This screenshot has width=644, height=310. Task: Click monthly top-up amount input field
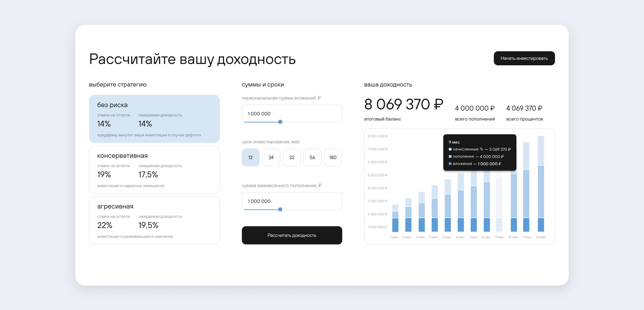point(292,201)
